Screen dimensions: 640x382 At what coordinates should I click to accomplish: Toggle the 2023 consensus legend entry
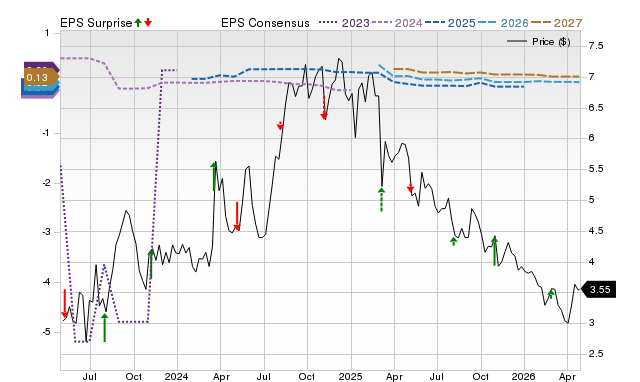(344, 23)
